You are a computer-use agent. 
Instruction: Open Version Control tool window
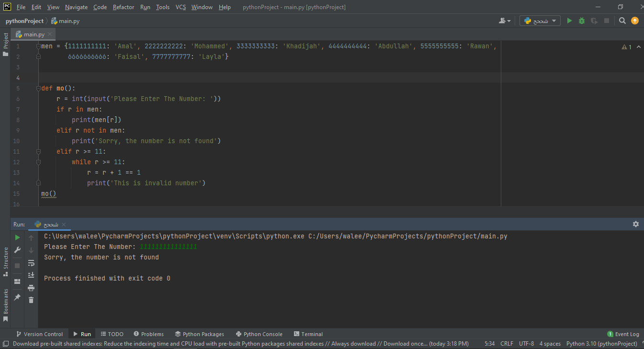(x=39, y=334)
